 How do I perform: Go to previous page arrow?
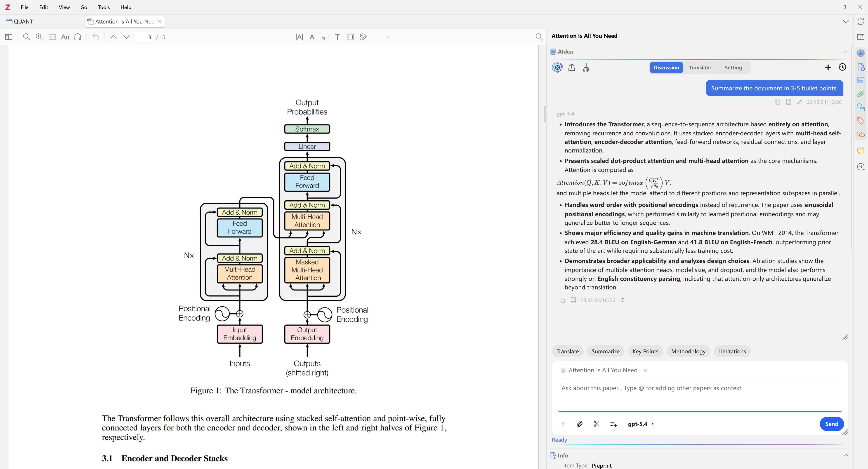[x=113, y=37]
